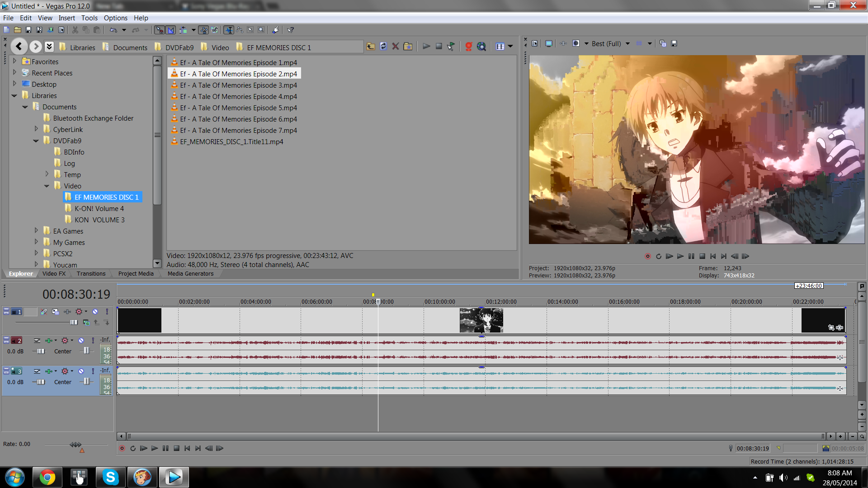Collapse the DVDFab9 folder in the tree

click(36, 141)
